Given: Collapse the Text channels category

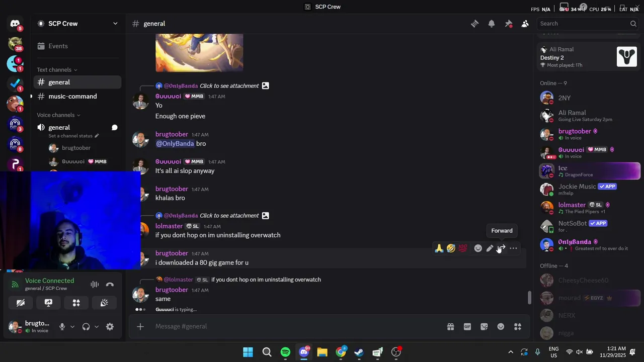Looking at the screenshot, I should point(57,70).
